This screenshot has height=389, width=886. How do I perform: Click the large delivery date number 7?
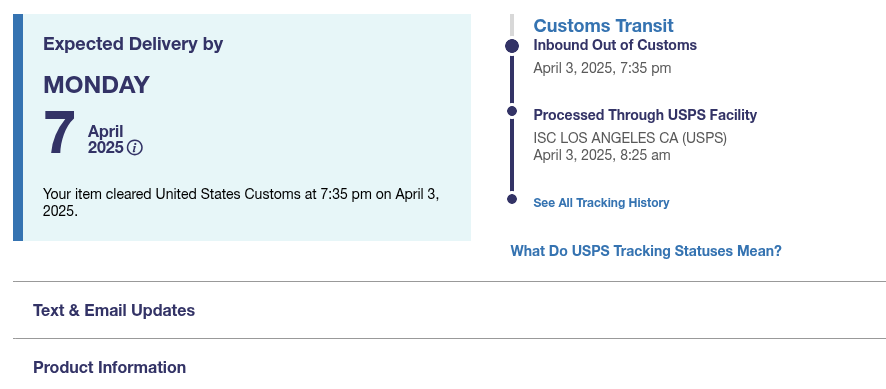coord(59,133)
